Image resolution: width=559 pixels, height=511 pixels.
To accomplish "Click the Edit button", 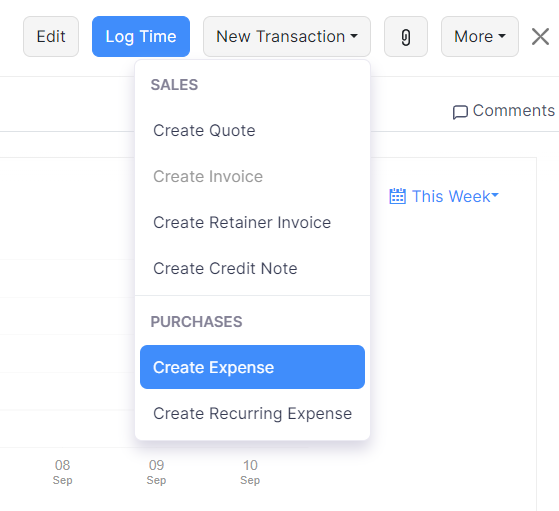I will click(x=51, y=36).
